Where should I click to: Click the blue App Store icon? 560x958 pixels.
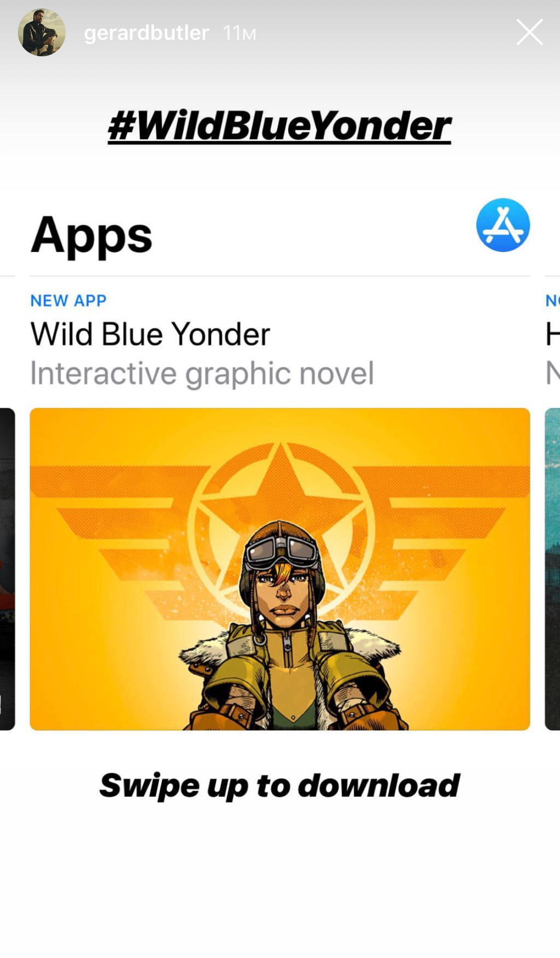click(x=503, y=225)
